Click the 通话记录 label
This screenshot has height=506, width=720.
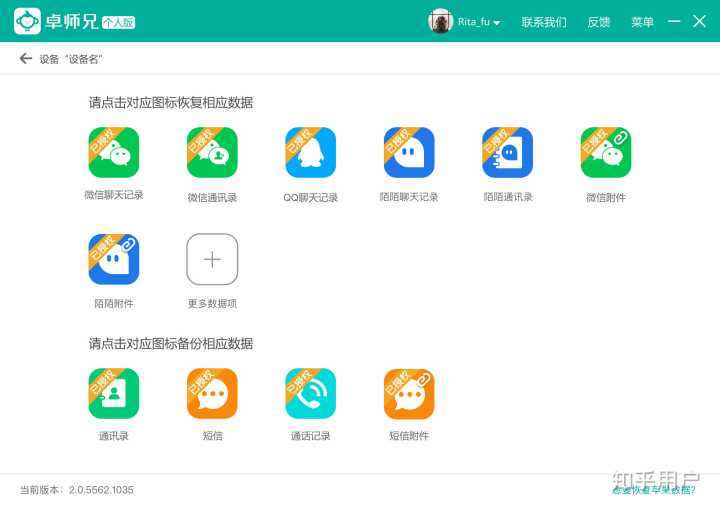pyautogui.click(x=310, y=436)
